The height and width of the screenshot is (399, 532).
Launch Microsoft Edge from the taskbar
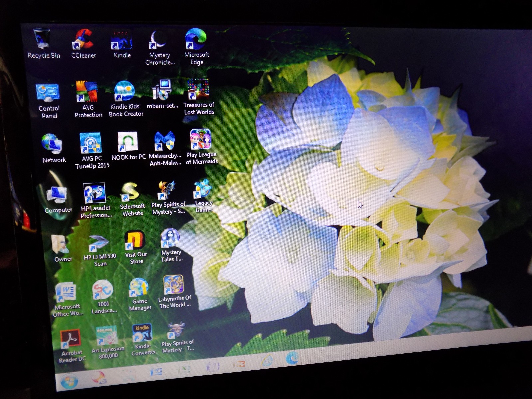pos(292,358)
